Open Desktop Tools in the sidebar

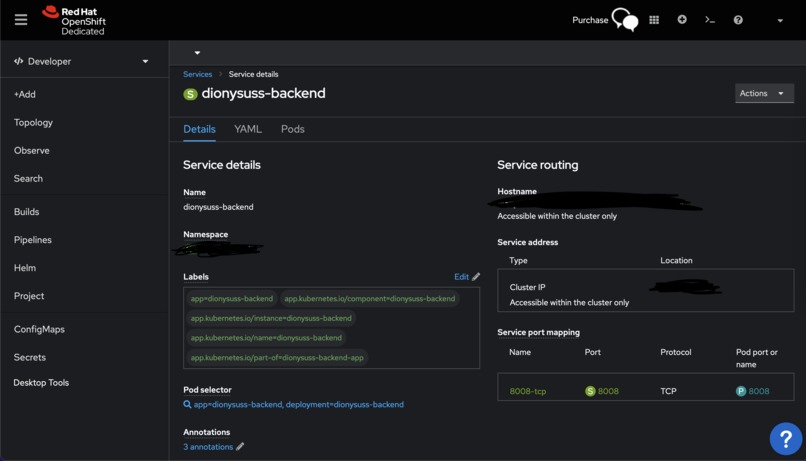(41, 382)
